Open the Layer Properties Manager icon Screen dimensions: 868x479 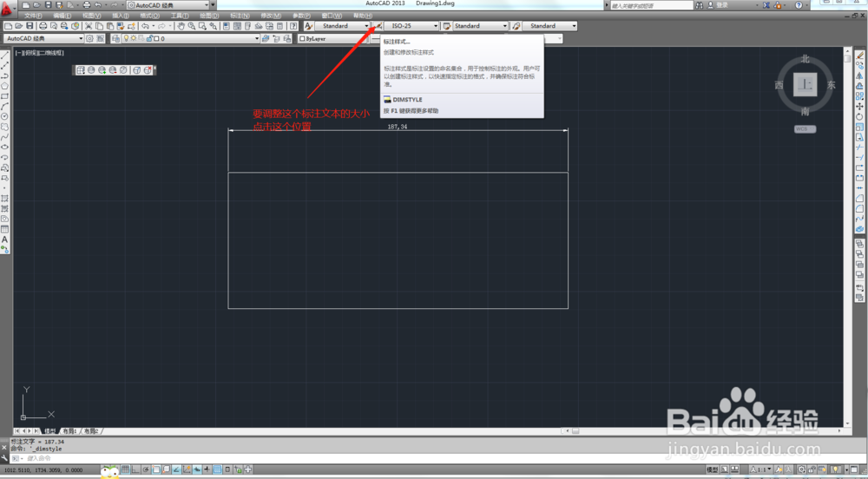point(115,39)
